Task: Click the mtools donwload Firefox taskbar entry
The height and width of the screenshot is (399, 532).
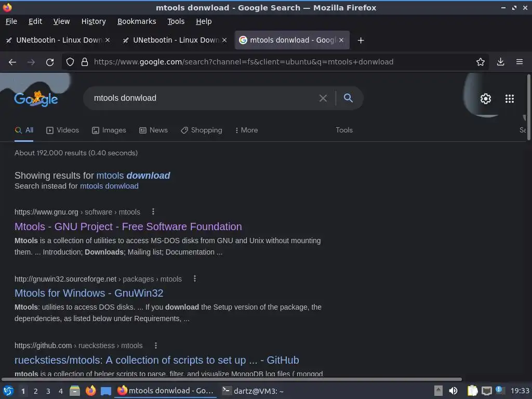Action: (166, 391)
